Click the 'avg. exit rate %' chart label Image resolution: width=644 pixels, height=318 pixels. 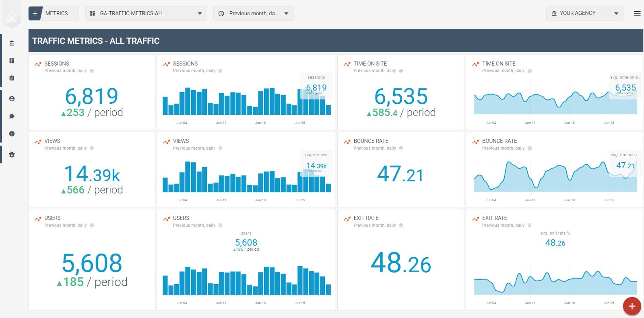click(x=555, y=233)
